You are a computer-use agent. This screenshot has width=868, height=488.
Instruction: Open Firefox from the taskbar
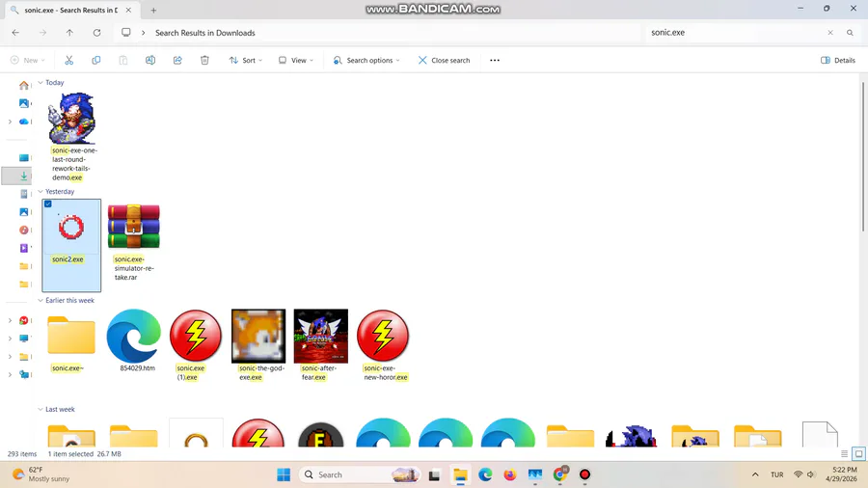(x=510, y=474)
